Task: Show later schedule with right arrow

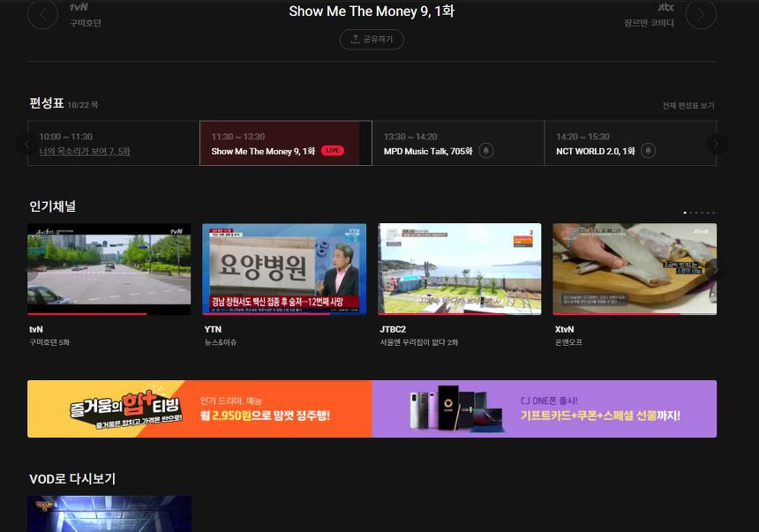Action: click(717, 144)
